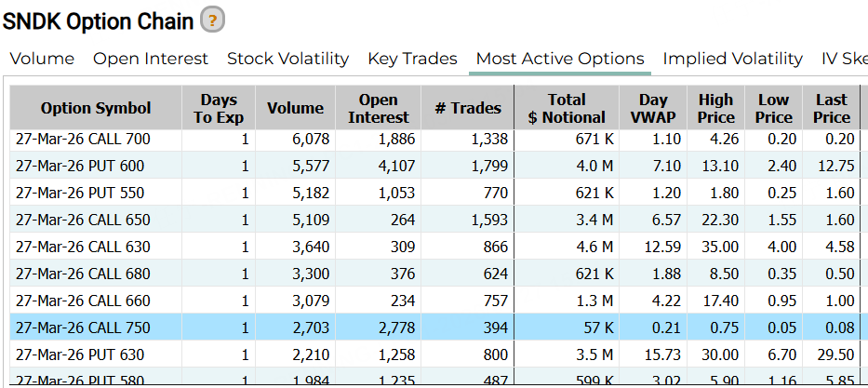Click the help question mark icon
Image resolution: width=868 pixels, height=388 pixels.
click(213, 20)
